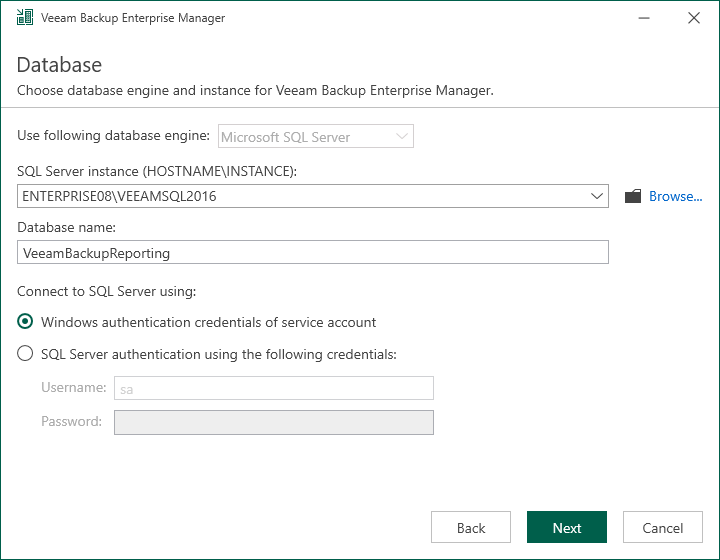Click the Veeam logo icon in title bar
The height and width of the screenshot is (560, 720).
pos(24,18)
